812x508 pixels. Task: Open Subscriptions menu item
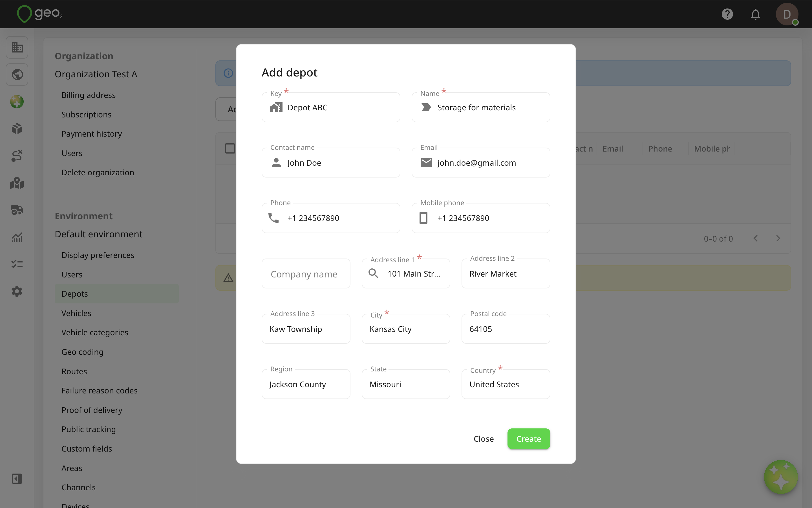point(86,115)
